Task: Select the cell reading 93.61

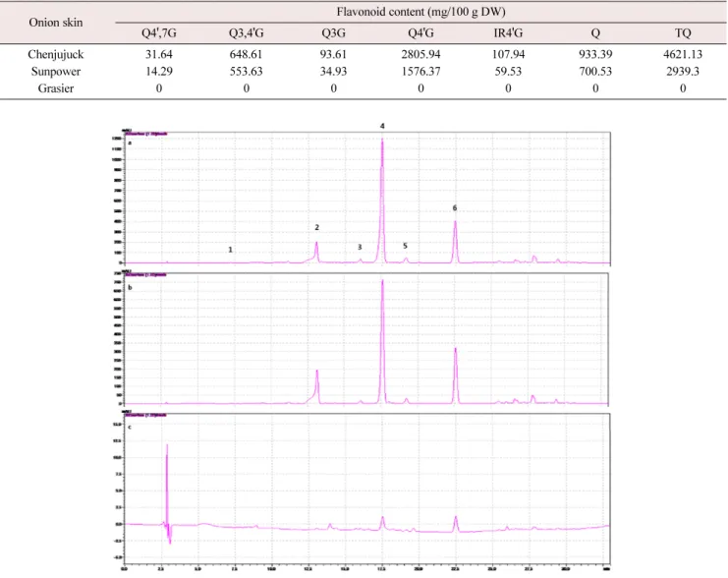Action: pyautogui.click(x=333, y=54)
